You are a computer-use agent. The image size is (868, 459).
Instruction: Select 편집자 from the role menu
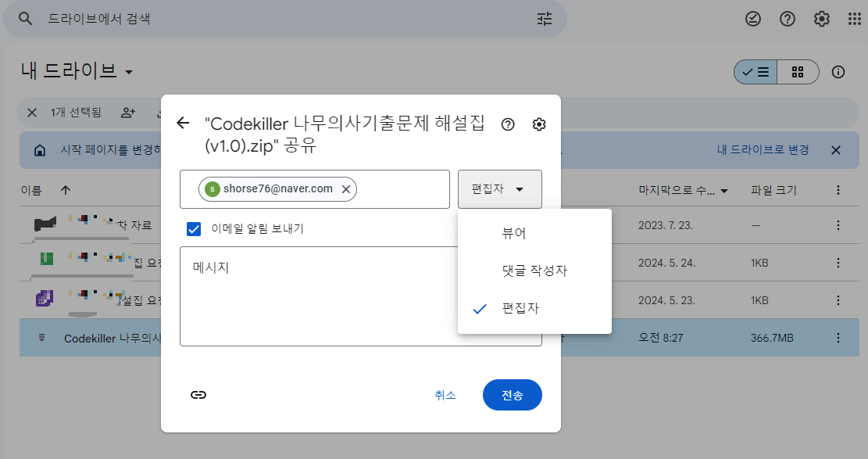point(534,308)
